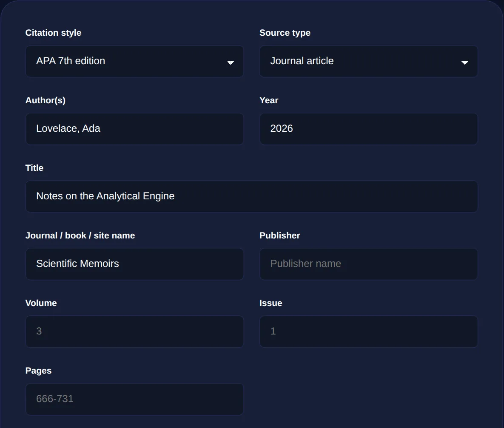Open the Citation style dropdown

tap(134, 61)
